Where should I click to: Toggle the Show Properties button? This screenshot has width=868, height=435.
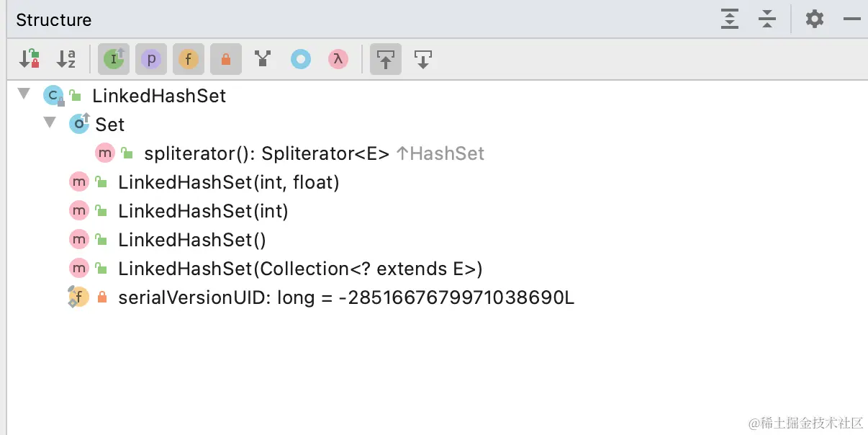151,59
